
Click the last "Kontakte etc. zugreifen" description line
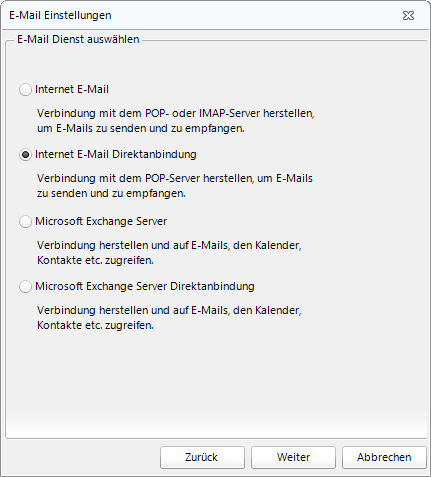pyautogui.click(x=95, y=325)
